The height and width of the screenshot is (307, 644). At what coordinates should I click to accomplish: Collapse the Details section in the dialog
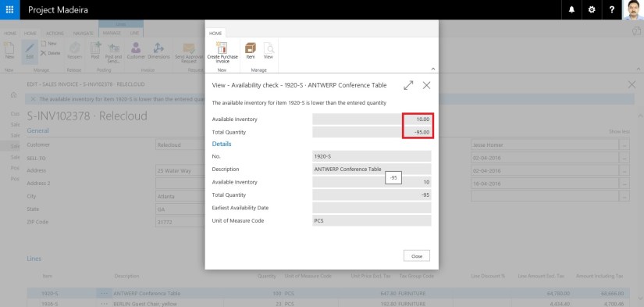point(222,144)
